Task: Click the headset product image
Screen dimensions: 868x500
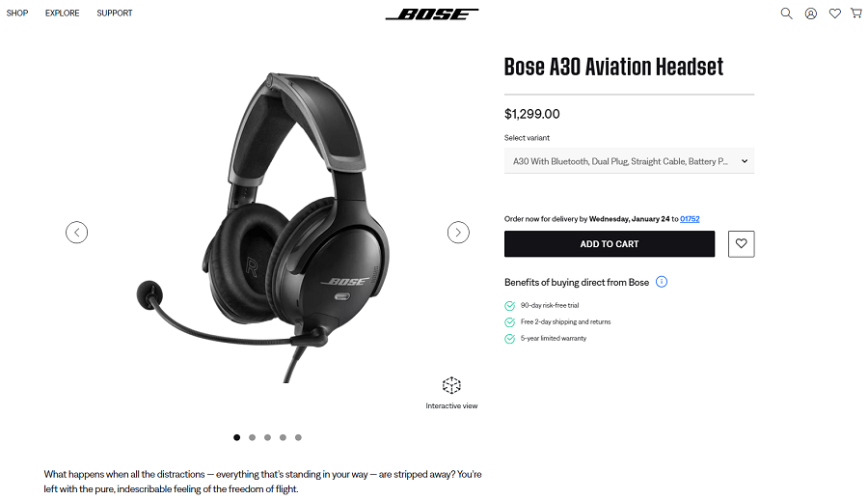Action: pyautogui.click(x=263, y=228)
